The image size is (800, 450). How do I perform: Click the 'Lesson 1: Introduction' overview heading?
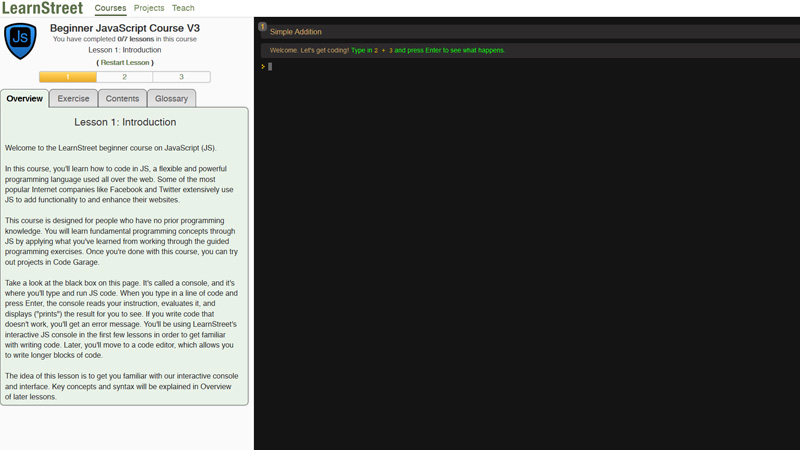(125, 122)
